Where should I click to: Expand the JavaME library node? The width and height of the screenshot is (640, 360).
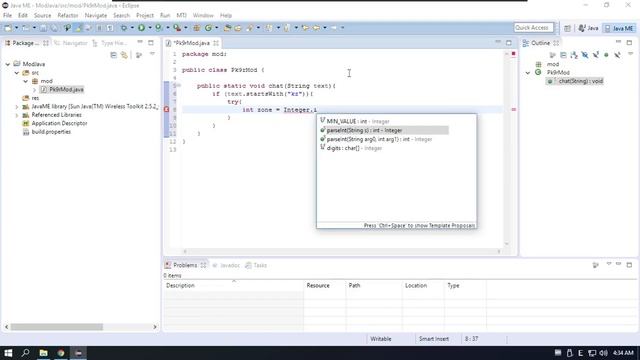click(x=17, y=107)
